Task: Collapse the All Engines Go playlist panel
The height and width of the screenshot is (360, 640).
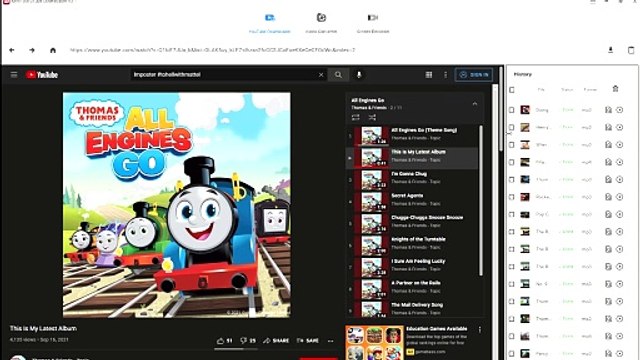Action: coord(475,104)
